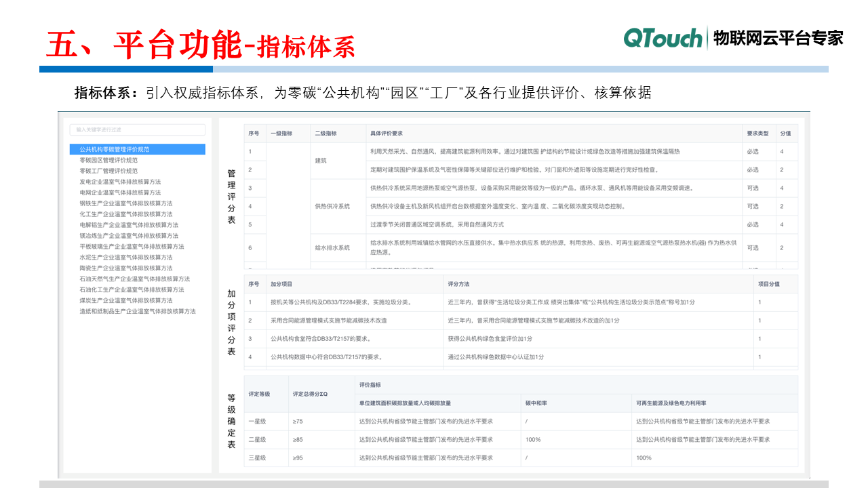This screenshot has height=488, width=868.
Task: Choose 化工生产企业温室气体排放核算方法
Action: click(x=125, y=214)
